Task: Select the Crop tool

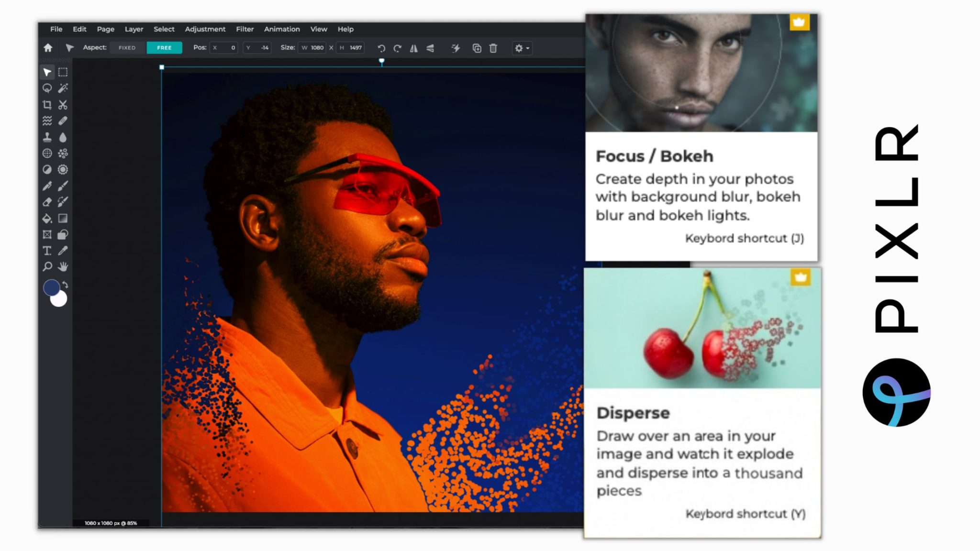Action: pos(47,104)
